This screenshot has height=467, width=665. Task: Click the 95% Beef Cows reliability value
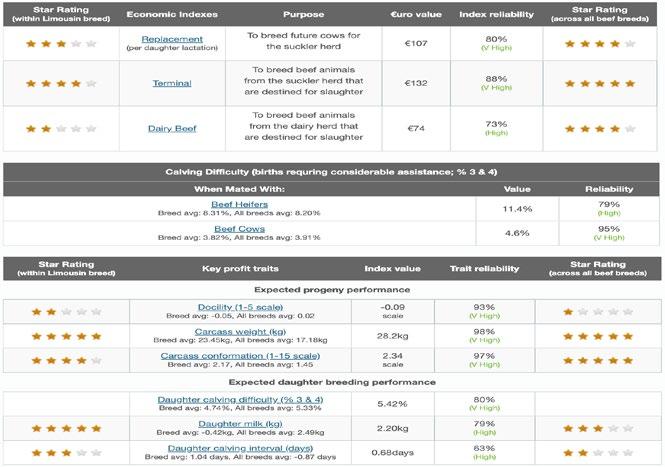coord(609,229)
